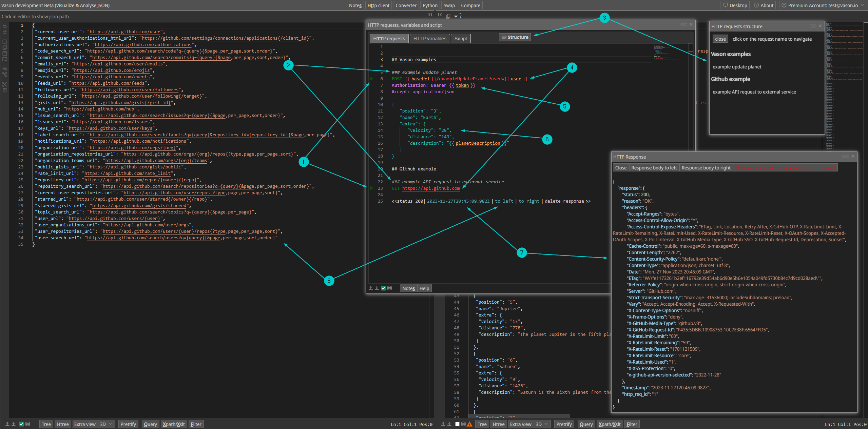
Task: Click the copy path icon above right editor
Action: [x=448, y=16]
